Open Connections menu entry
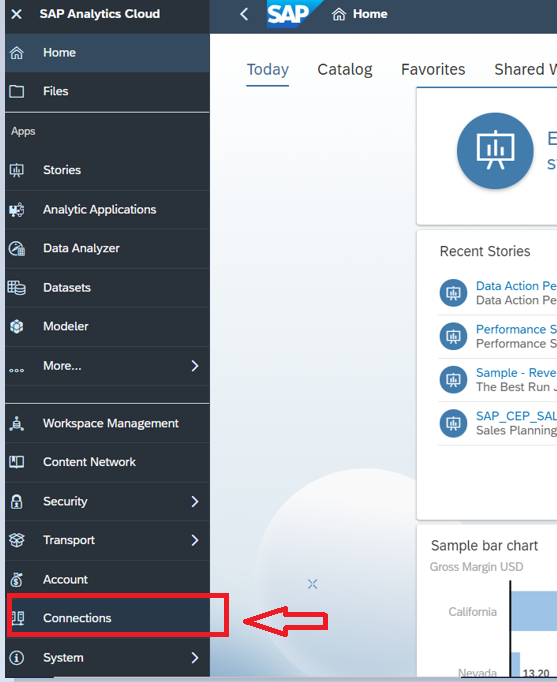Screen dimensions: 557x682 [107, 618]
